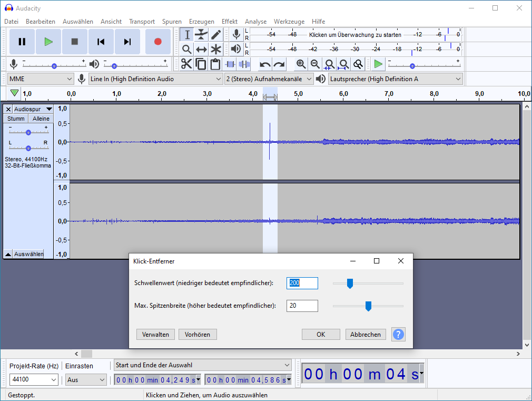Select the Draw pencil tool
This screenshot has width=532, height=401.
(x=216, y=35)
